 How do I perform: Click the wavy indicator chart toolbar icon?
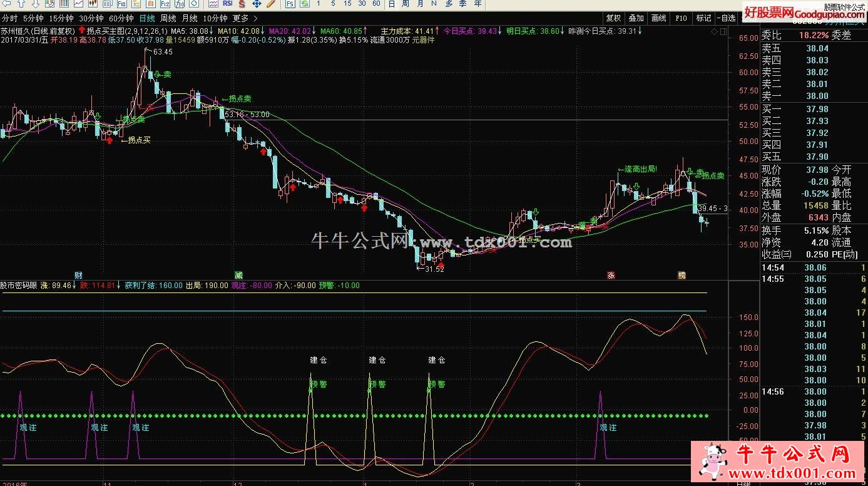(x=213, y=4)
